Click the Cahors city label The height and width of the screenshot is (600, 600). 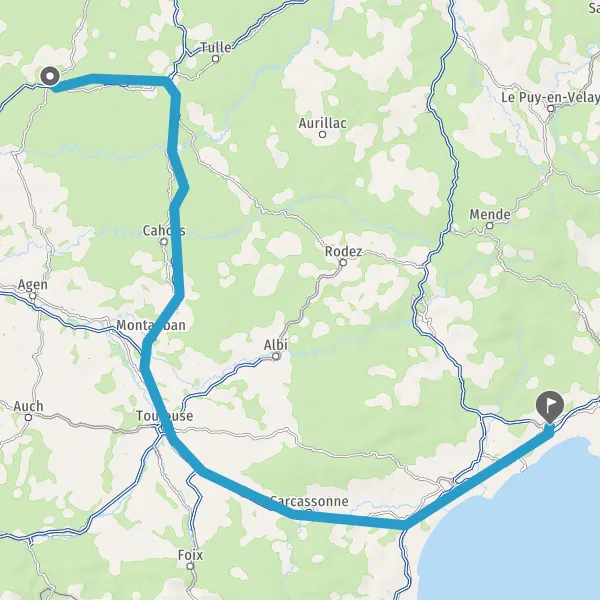coord(164,231)
